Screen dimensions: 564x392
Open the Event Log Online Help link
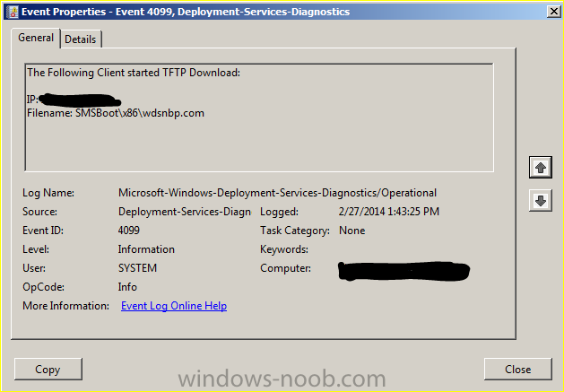tap(174, 306)
